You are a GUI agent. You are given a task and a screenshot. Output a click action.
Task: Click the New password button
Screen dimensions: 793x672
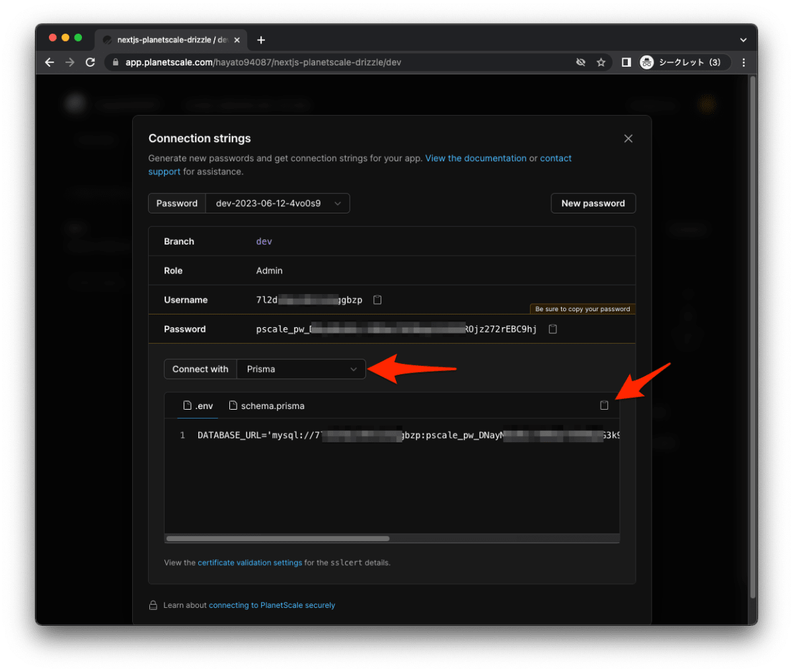click(x=593, y=204)
